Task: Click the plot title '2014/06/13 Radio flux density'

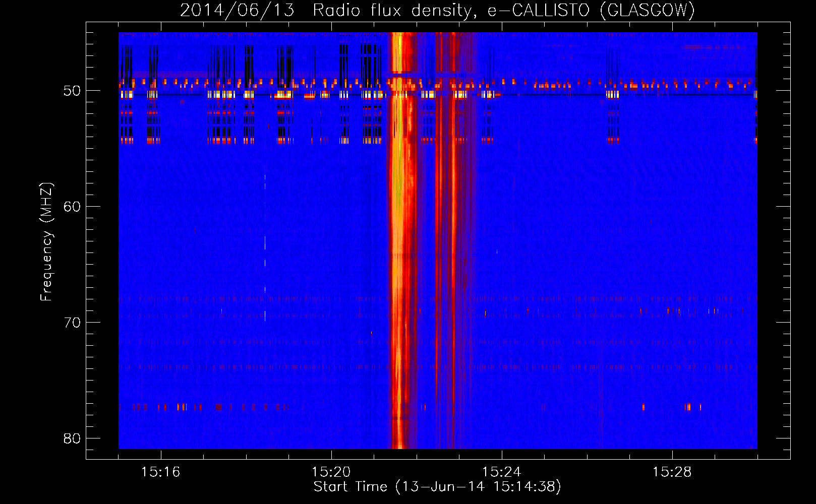Action: (x=327, y=10)
